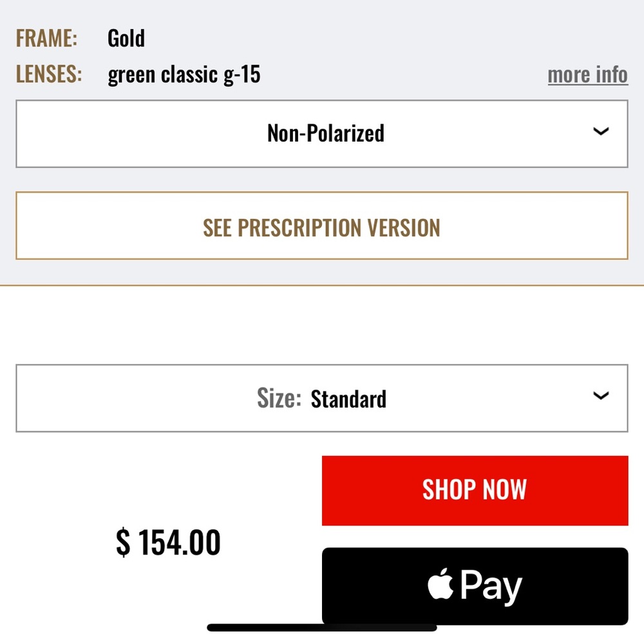Pay using the black Apple Pay button
Viewport: 644px width, 644px height.
click(x=475, y=586)
